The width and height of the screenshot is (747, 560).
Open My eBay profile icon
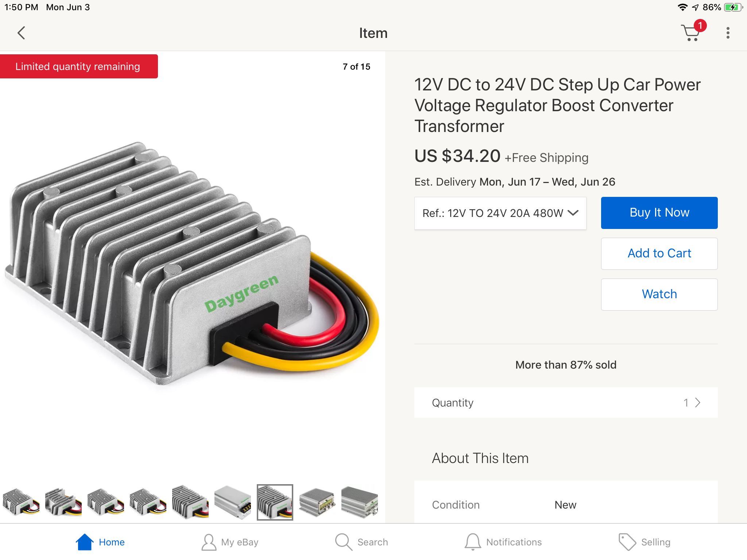coord(209,542)
